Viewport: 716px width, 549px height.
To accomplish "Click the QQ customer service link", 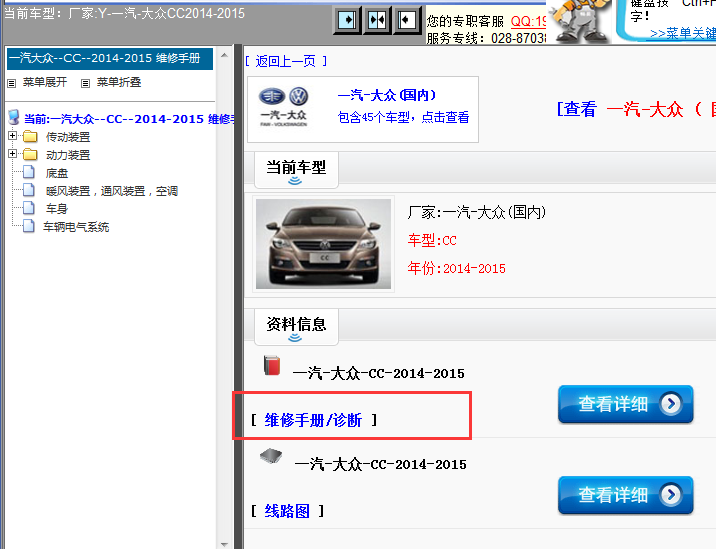I will (528, 21).
